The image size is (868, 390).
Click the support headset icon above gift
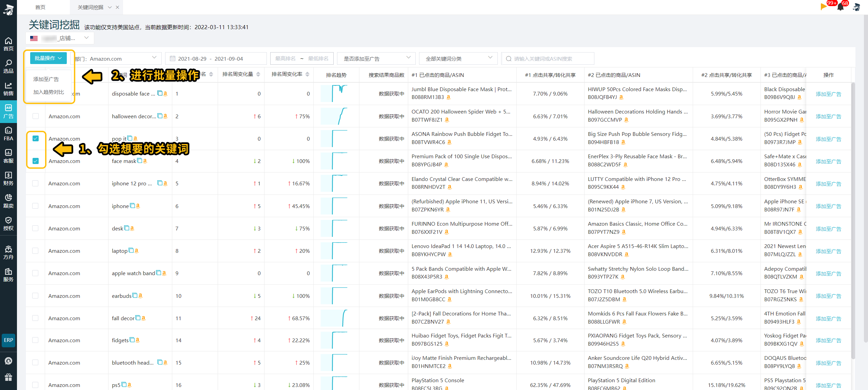(8, 361)
